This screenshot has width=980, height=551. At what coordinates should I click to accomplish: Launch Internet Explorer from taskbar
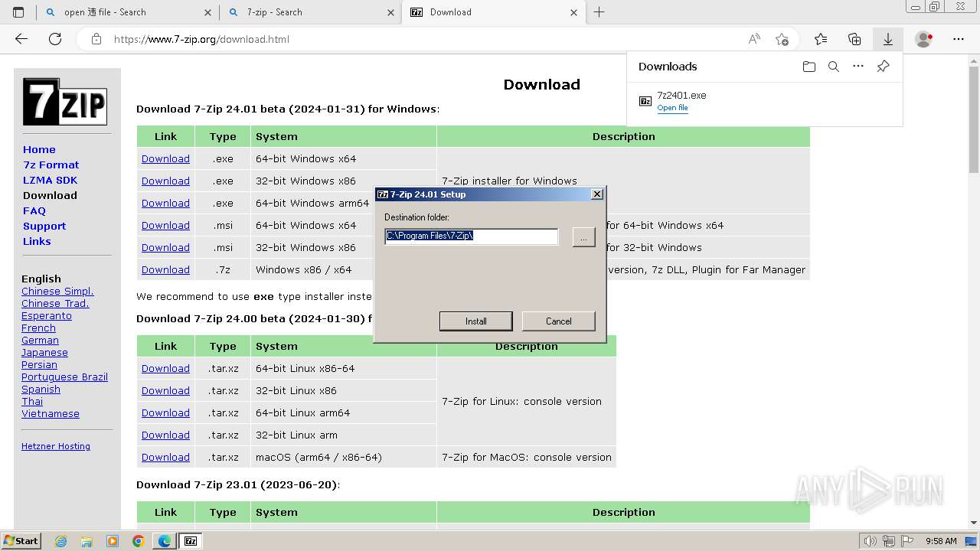(x=60, y=541)
